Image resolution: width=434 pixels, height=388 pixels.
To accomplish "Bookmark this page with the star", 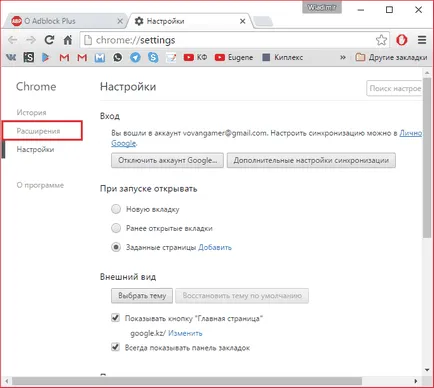I will [x=381, y=40].
